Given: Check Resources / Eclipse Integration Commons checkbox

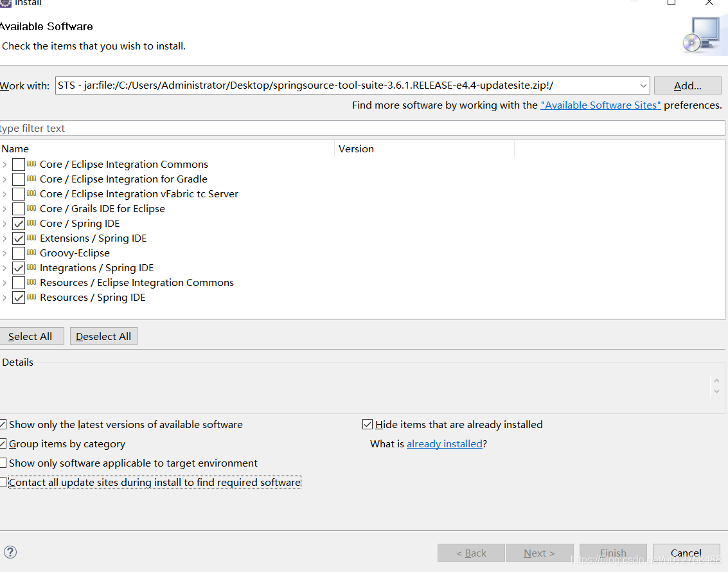Looking at the screenshot, I should 19,283.
